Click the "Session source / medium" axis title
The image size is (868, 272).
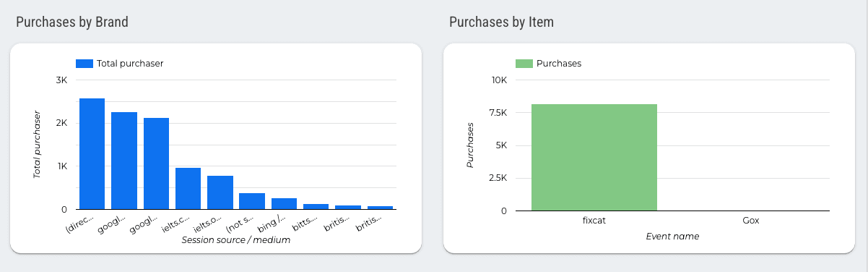pyautogui.click(x=236, y=240)
